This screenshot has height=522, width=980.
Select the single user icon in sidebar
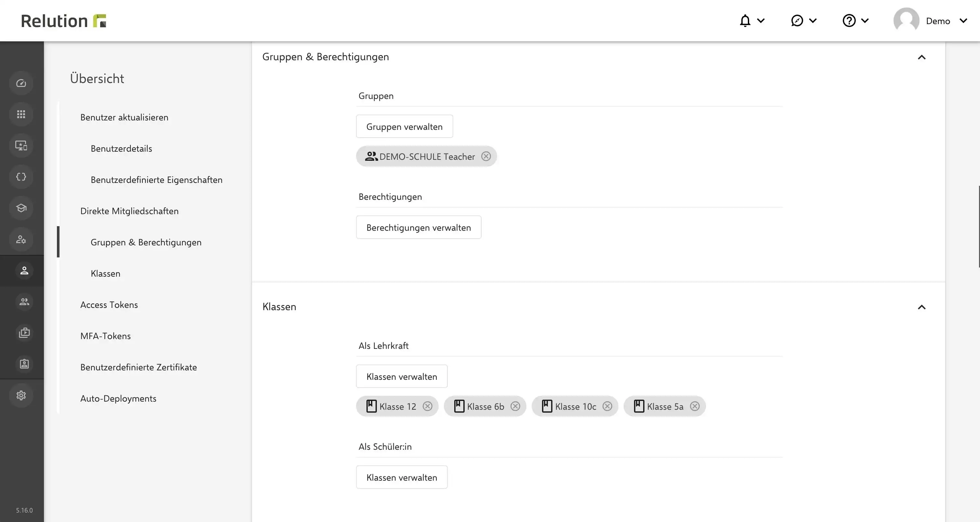24,270
